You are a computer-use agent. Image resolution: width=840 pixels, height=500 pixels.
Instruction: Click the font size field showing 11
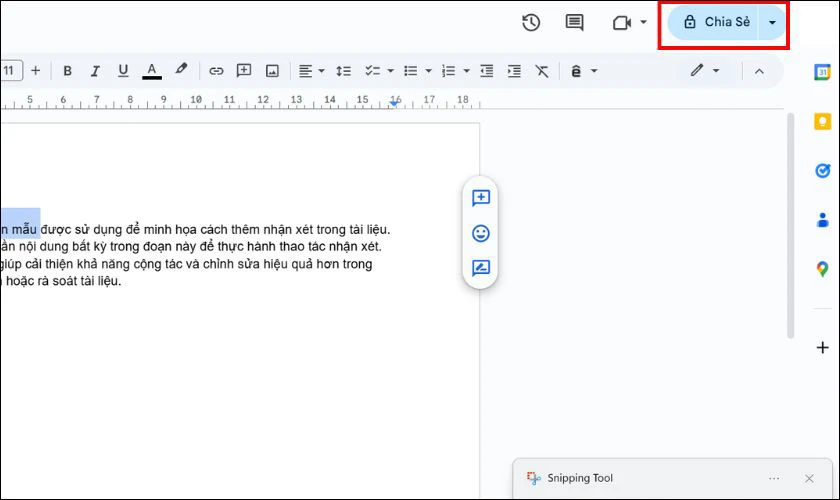click(10, 70)
